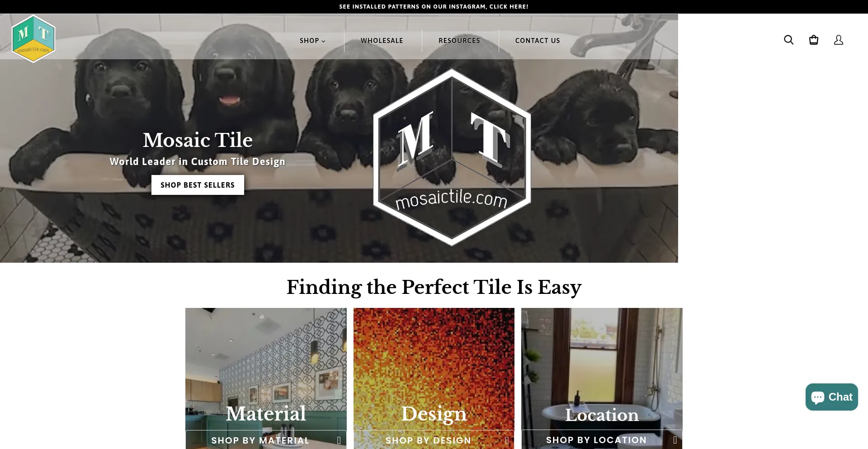Open the shopping bag cart icon
Image resolution: width=868 pixels, height=449 pixels.
pyautogui.click(x=813, y=40)
